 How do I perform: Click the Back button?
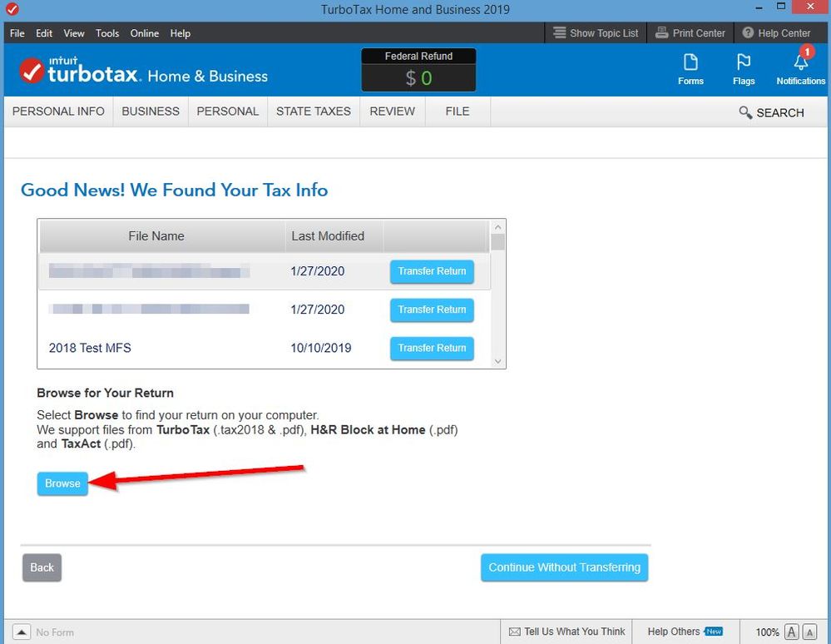pos(42,567)
